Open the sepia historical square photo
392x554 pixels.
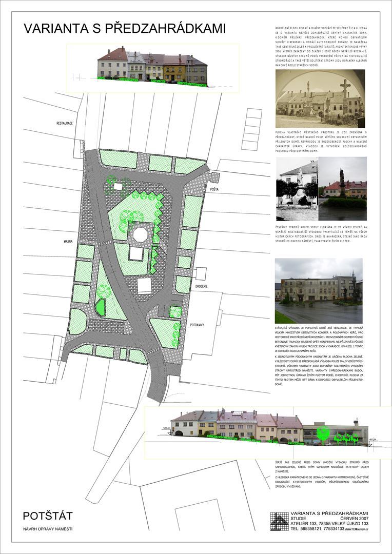pyautogui.click(x=320, y=98)
